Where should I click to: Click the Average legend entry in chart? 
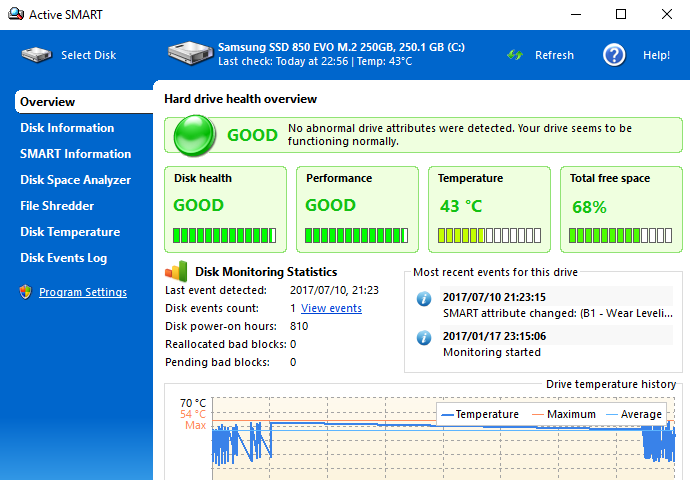pos(634,414)
